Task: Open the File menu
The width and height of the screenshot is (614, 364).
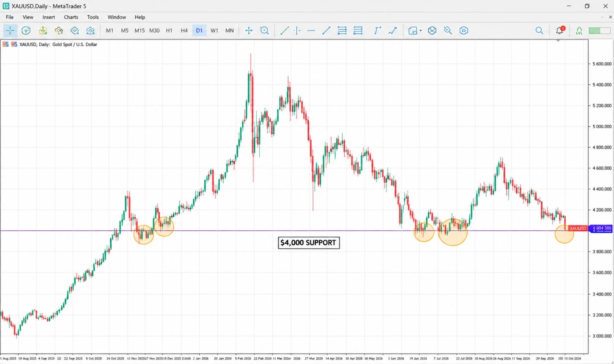Action: (x=10, y=17)
